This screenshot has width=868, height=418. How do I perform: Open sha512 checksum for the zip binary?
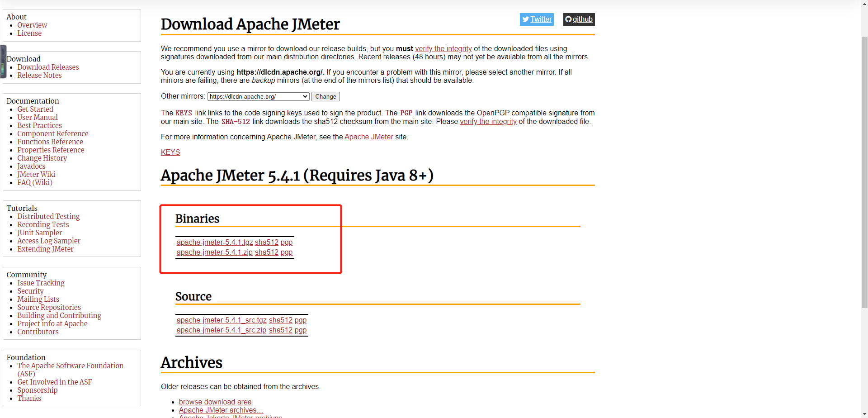click(266, 252)
